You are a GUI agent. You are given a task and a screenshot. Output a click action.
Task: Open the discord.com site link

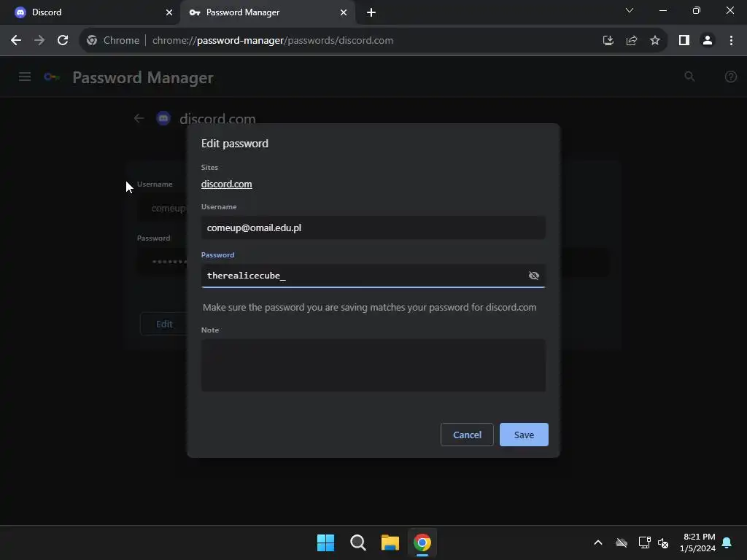226,184
